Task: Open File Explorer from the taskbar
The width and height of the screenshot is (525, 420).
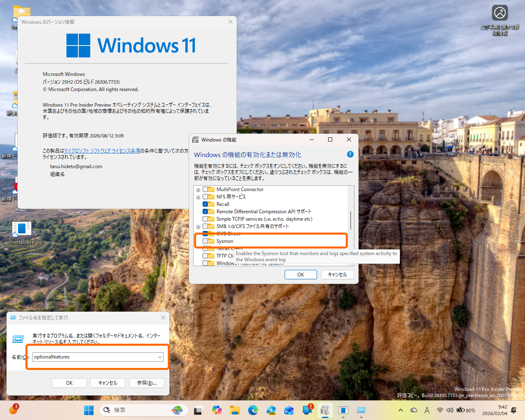Action: coord(235,410)
